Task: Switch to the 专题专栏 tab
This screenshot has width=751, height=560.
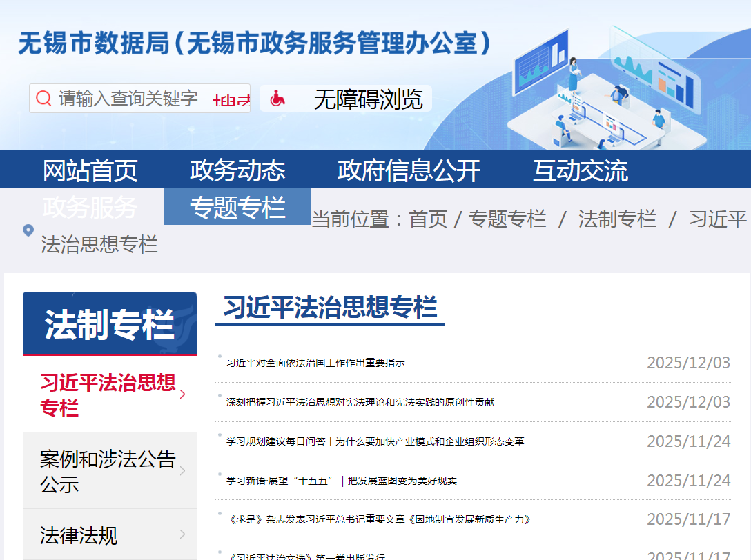Action: click(237, 207)
